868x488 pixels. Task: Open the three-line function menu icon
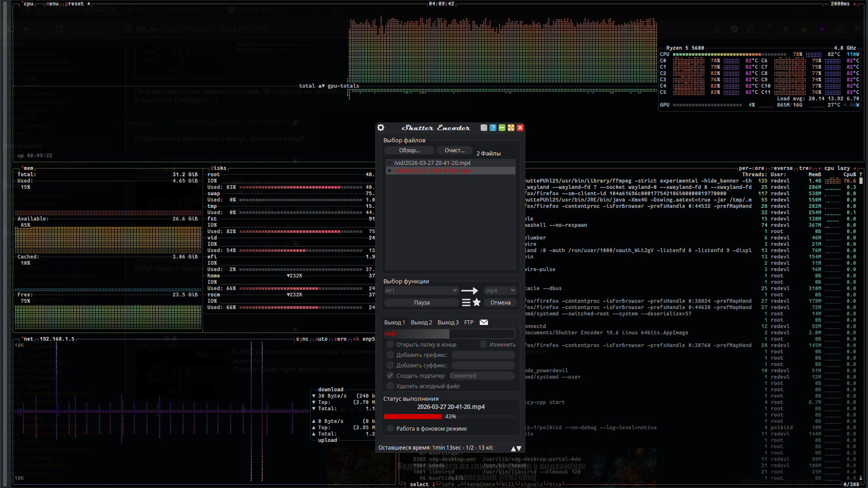coord(466,303)
